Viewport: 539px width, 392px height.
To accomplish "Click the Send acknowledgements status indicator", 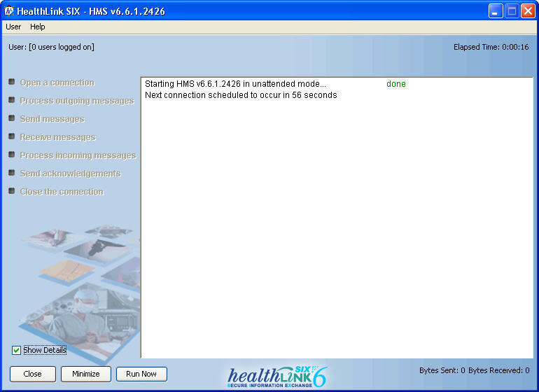I will (12, 173).
